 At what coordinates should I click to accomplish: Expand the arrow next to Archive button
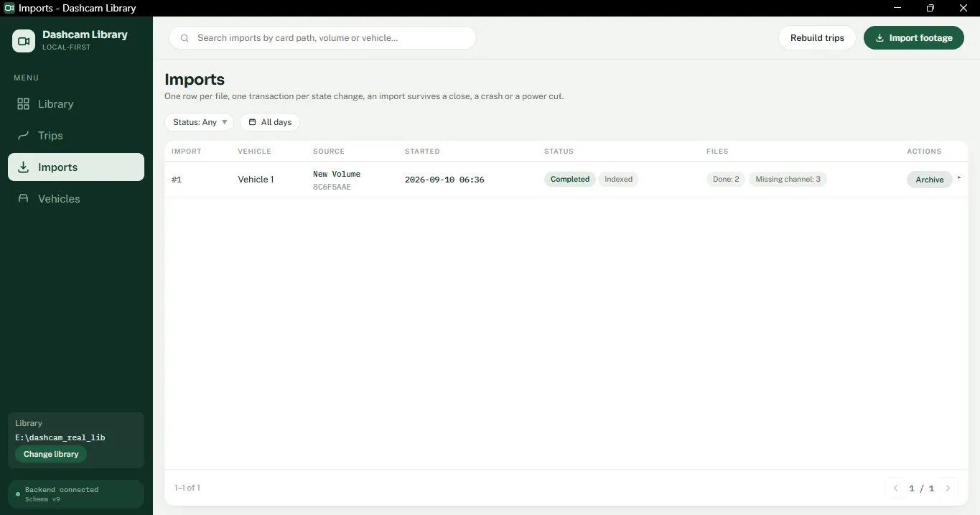pyautogui.click(x=959, y=177)
